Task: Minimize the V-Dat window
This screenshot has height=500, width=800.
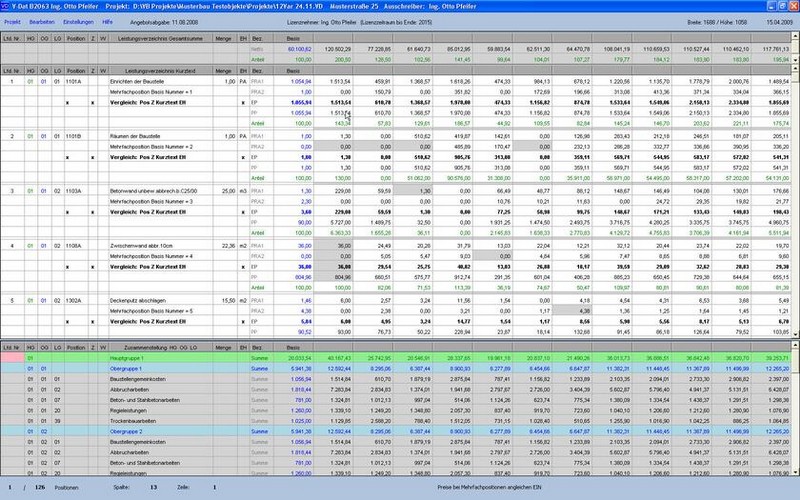Action: (769, 5)
